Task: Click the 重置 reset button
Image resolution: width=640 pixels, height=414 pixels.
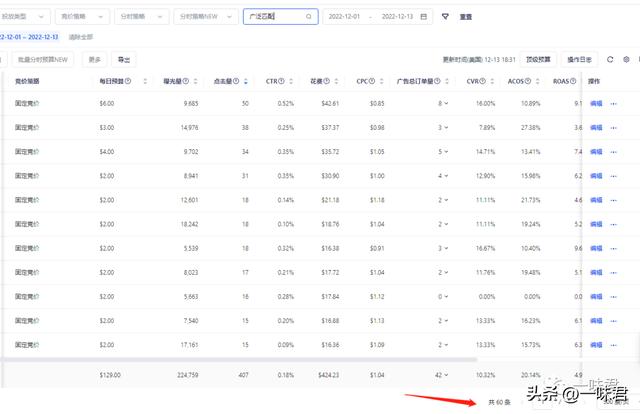Action: (466, 17)
